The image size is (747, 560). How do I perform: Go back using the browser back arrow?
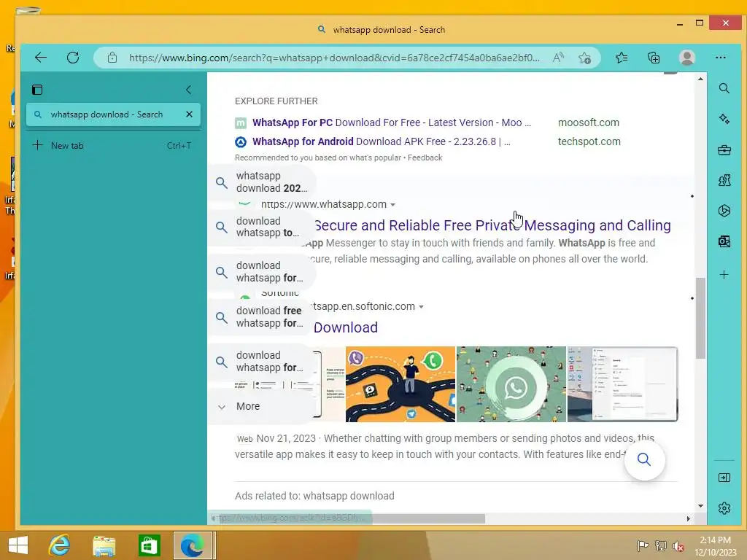(x=41, y=58)
